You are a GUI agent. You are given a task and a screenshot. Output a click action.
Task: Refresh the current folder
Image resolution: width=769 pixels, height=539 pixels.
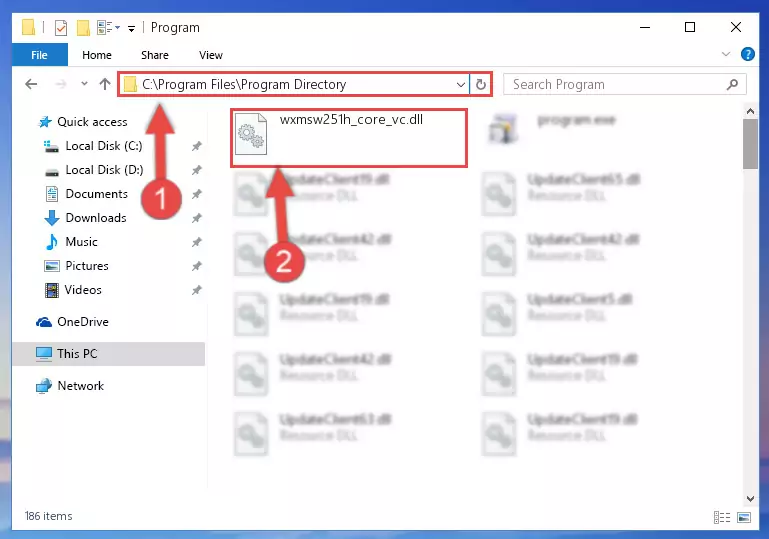point(481,84)
